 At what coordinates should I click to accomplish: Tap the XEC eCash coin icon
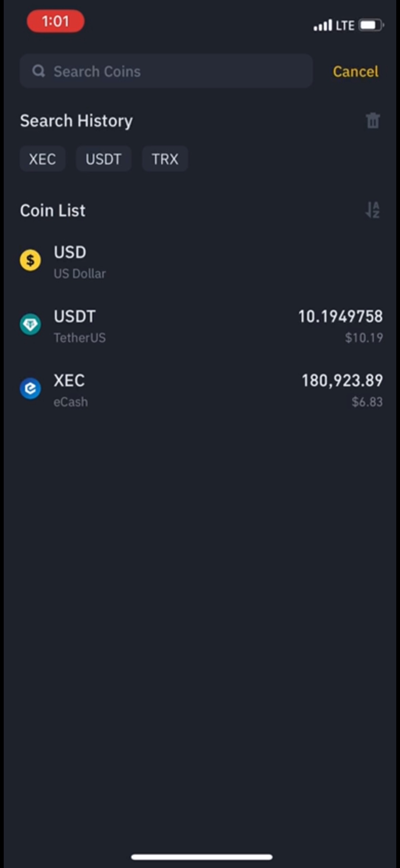click(x=31, y=388)
